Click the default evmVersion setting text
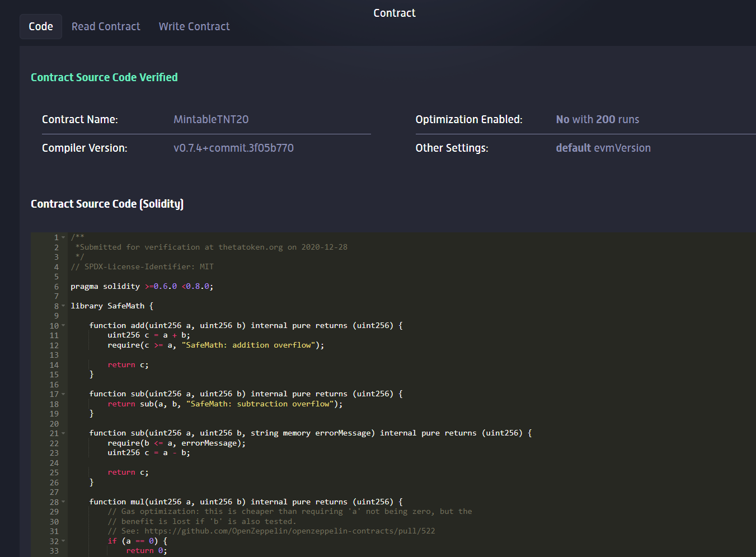756x557 pixels. tap(603, 148)
